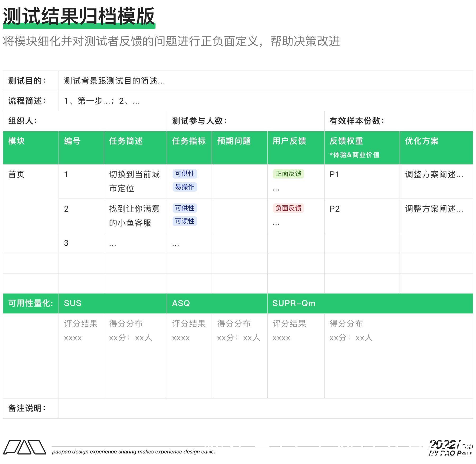Click the 可用性量化 header cell
Screen dimensions: 476x464
pyautogui.click(x=31, y=303)
